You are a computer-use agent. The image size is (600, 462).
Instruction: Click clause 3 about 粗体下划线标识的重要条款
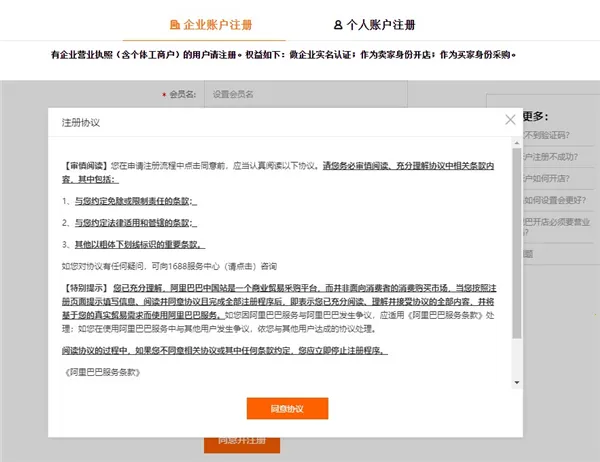132,244
